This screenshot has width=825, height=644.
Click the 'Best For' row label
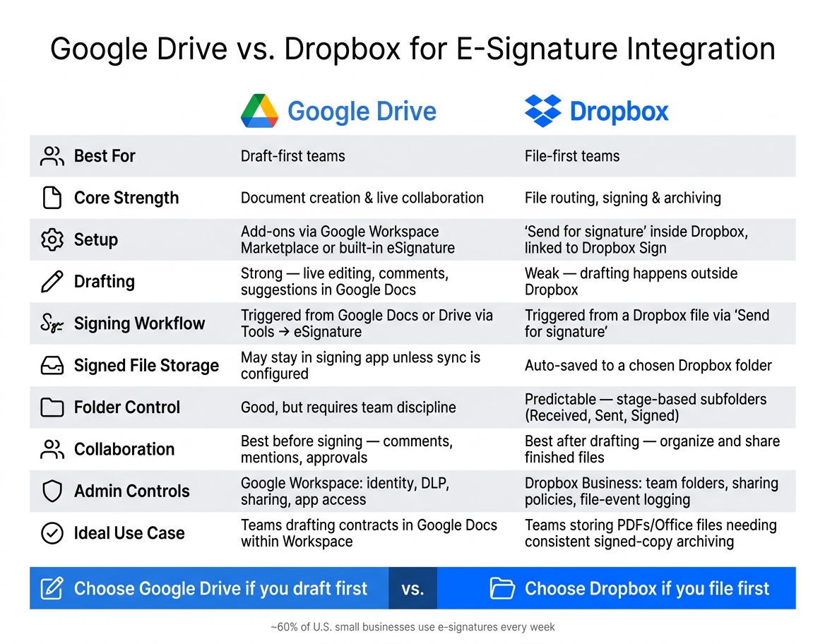[x=105, y=156]
